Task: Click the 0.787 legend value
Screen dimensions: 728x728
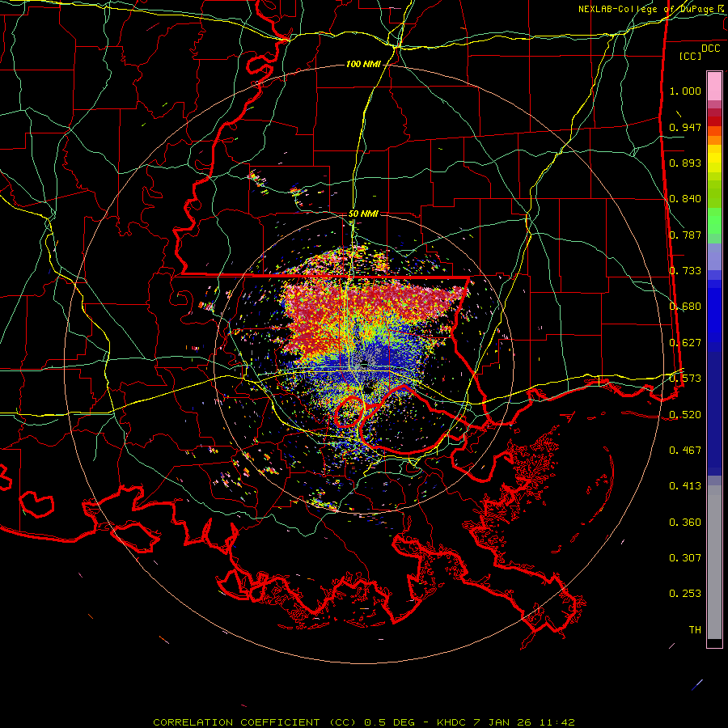Action: point(685,235)
